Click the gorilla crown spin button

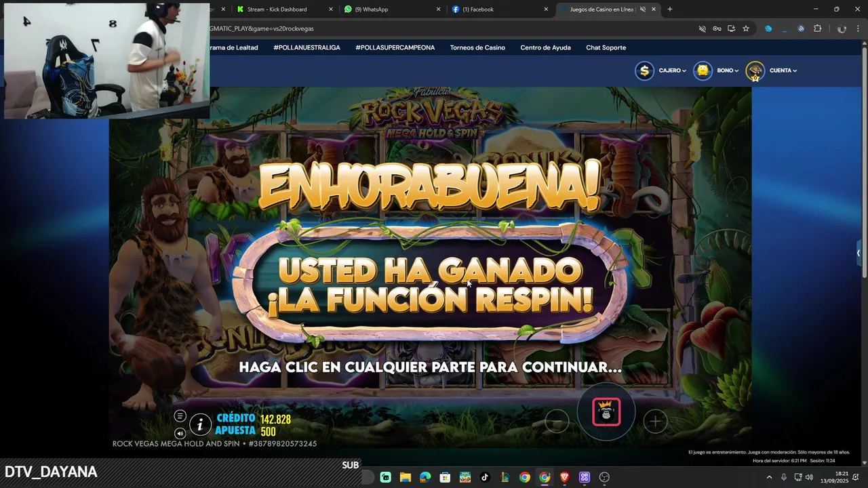point(606,412)
